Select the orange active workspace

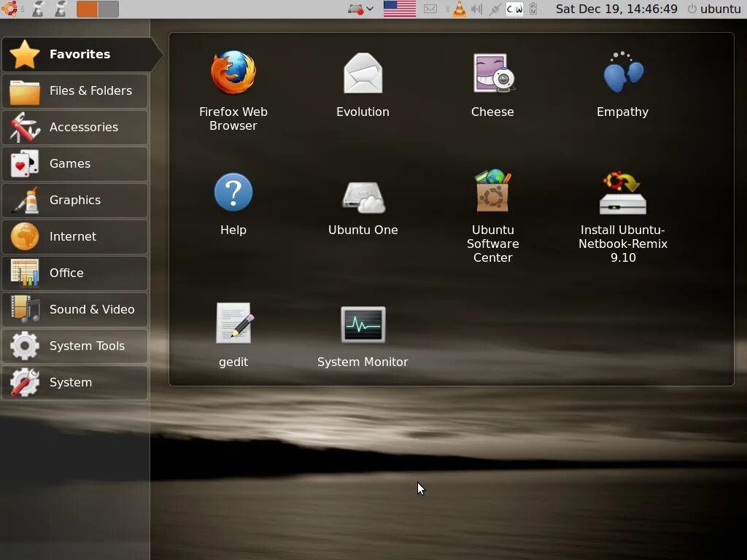click(88, 9)
